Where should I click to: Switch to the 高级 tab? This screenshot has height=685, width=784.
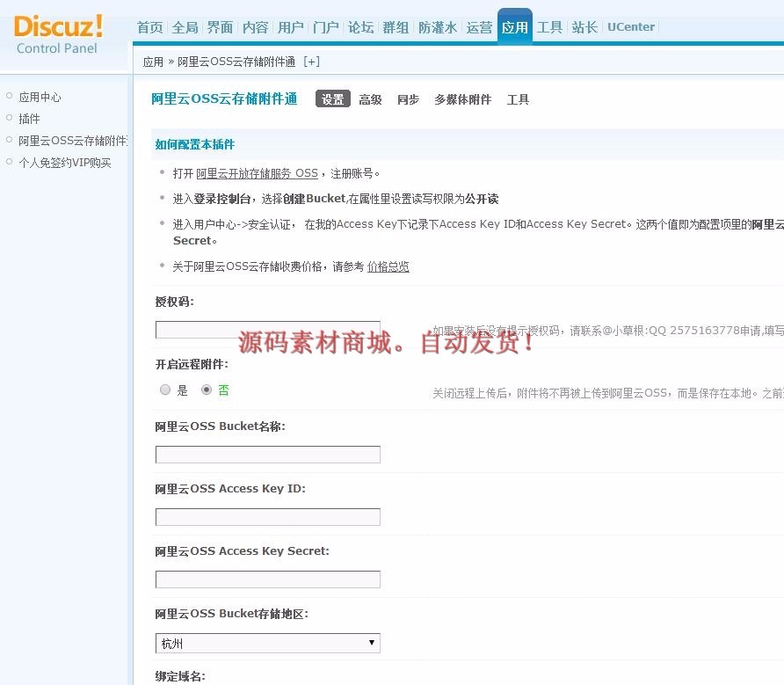tap(371, 99)
